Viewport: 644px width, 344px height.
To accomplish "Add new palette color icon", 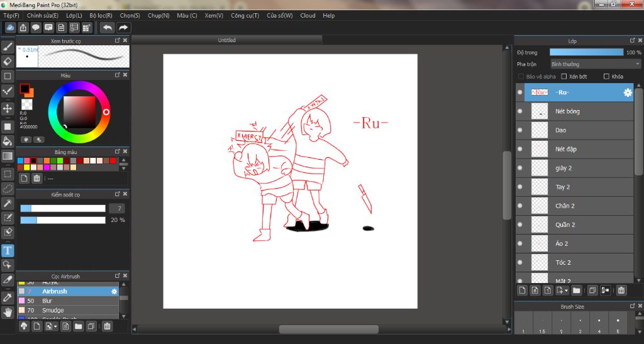I will coord(25,178).
